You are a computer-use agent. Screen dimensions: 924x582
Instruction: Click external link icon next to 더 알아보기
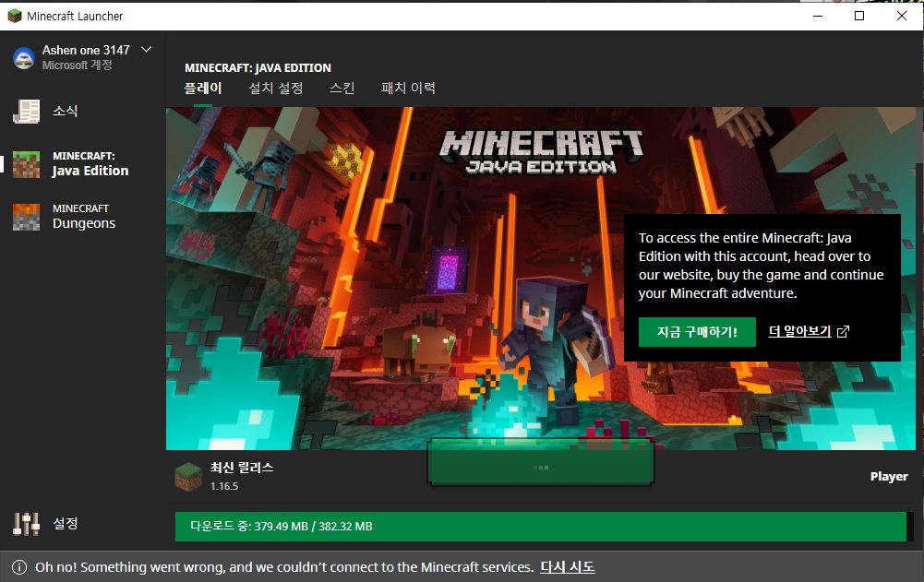[844, 332]
